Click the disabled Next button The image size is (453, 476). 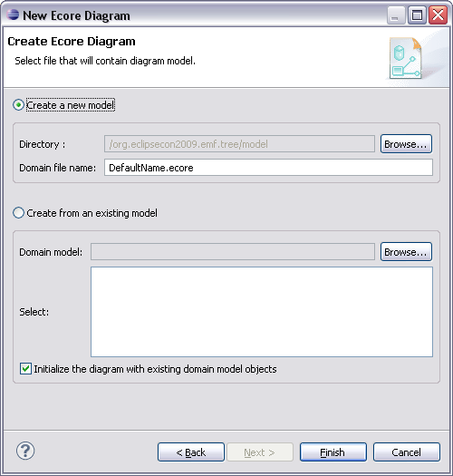point(260,452)
